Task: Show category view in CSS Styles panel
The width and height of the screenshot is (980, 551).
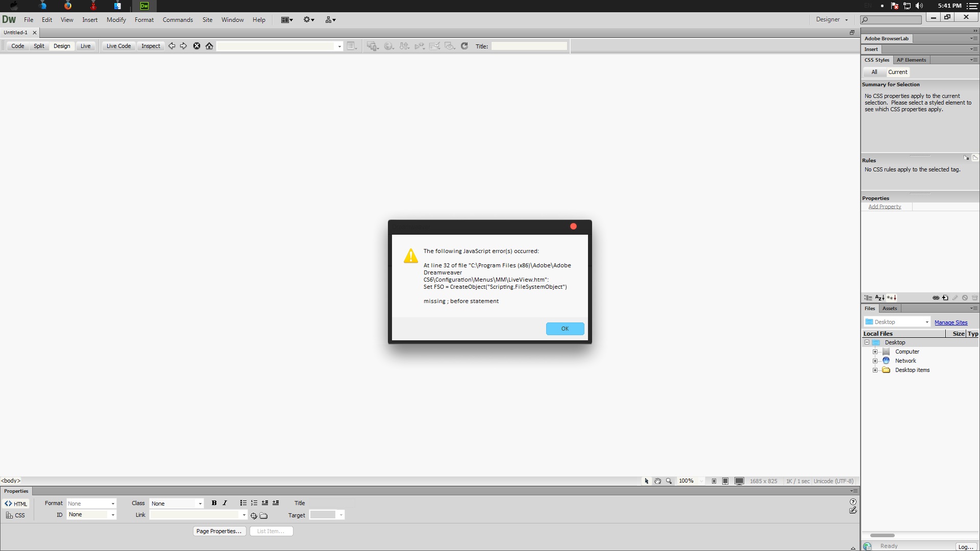Action: tap(868, 298)
